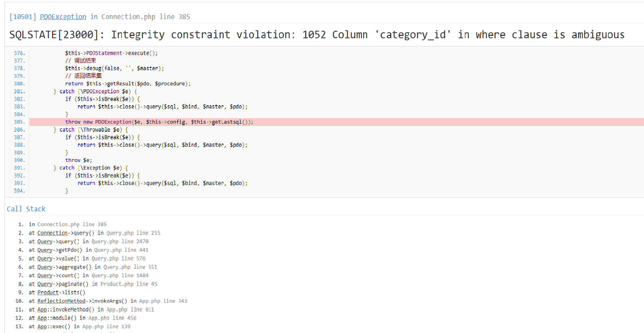The width and height of the screenshot is (644, 333).
Task: Click catch \Throwable code line 386
Action: pyautogui.click(x=91, y=130)
